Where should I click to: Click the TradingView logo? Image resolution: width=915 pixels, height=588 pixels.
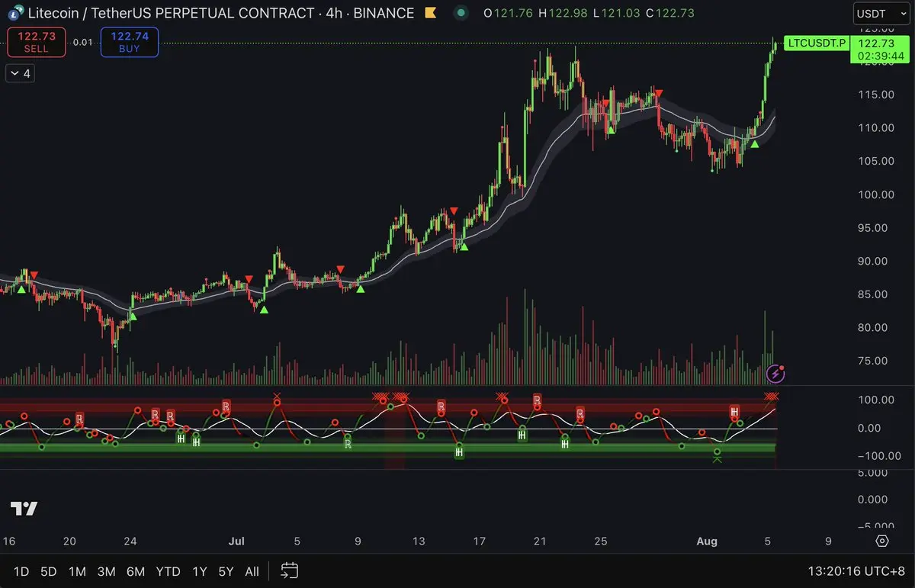tap(24, 509)
